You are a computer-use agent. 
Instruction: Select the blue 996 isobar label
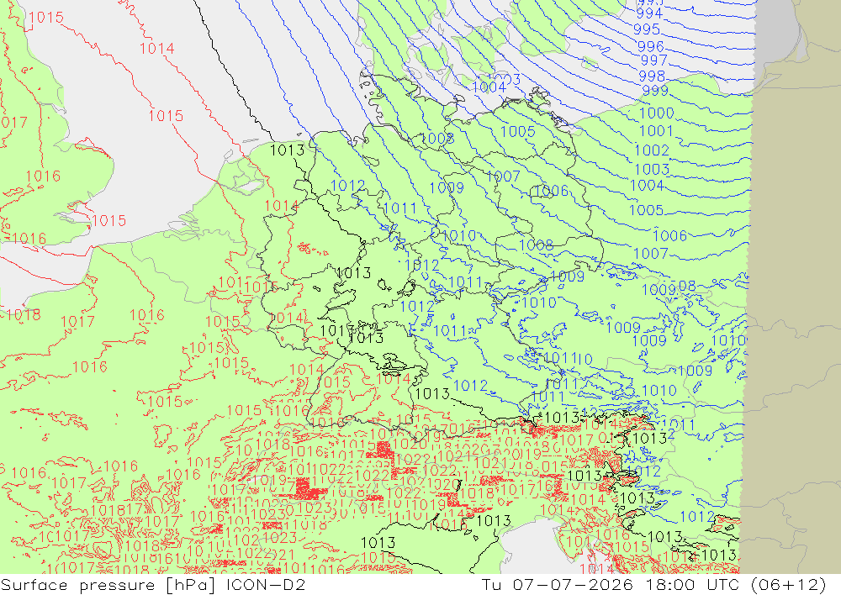651,47
